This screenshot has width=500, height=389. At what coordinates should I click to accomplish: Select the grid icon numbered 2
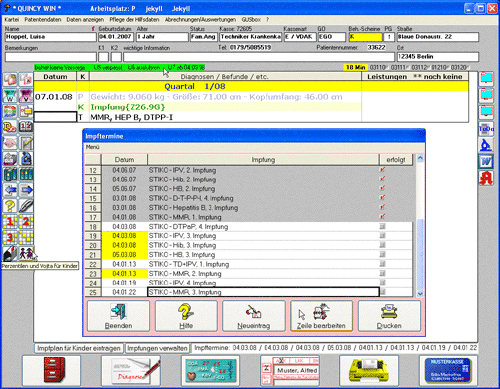26,222
